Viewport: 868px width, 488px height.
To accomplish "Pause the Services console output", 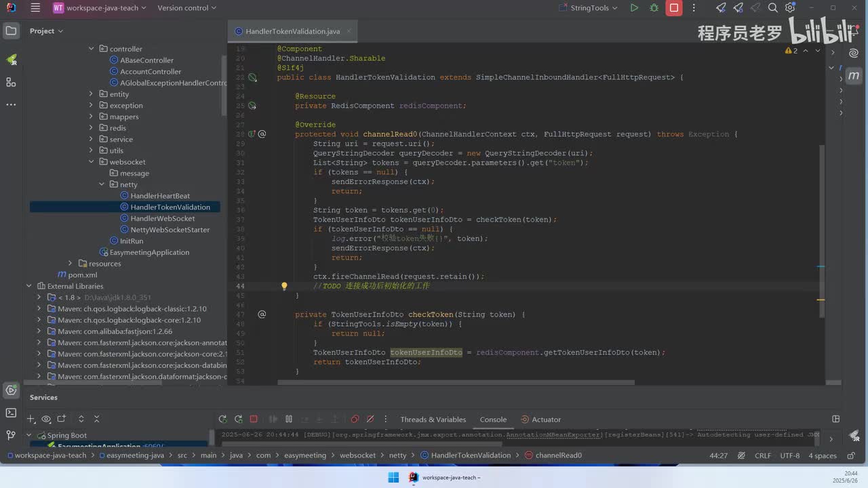I will click(289, 420).
